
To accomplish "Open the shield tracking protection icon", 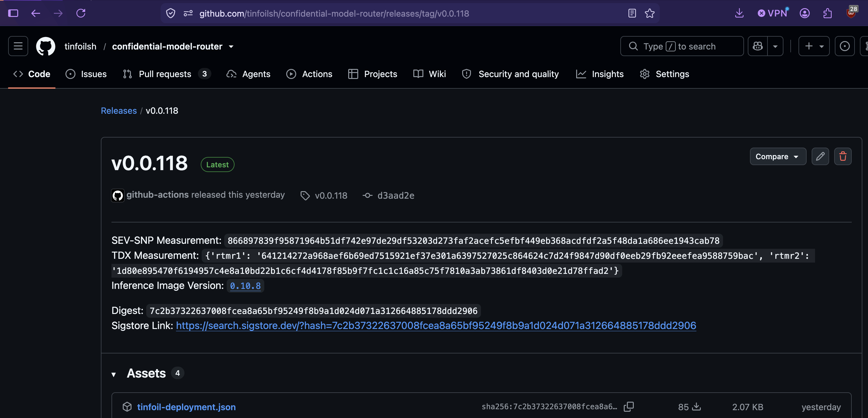I will (x=171, y=13).
